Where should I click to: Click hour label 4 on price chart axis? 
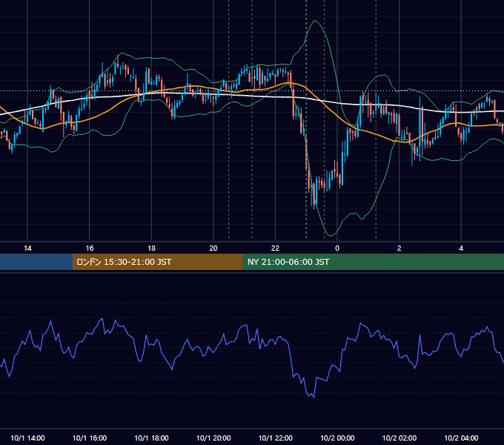pyautogui.click(x=461, y=248)
